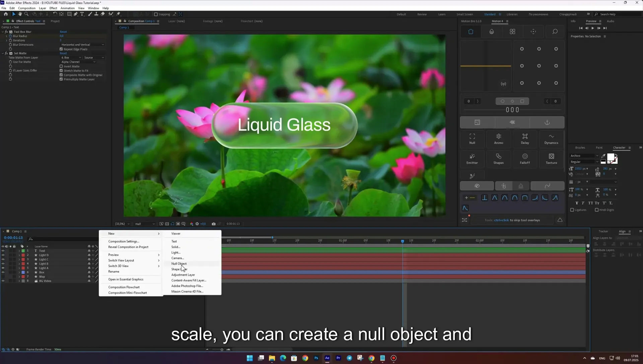
Task: Uncheck Stretch Matte to Fit
Action: [61, 71]
